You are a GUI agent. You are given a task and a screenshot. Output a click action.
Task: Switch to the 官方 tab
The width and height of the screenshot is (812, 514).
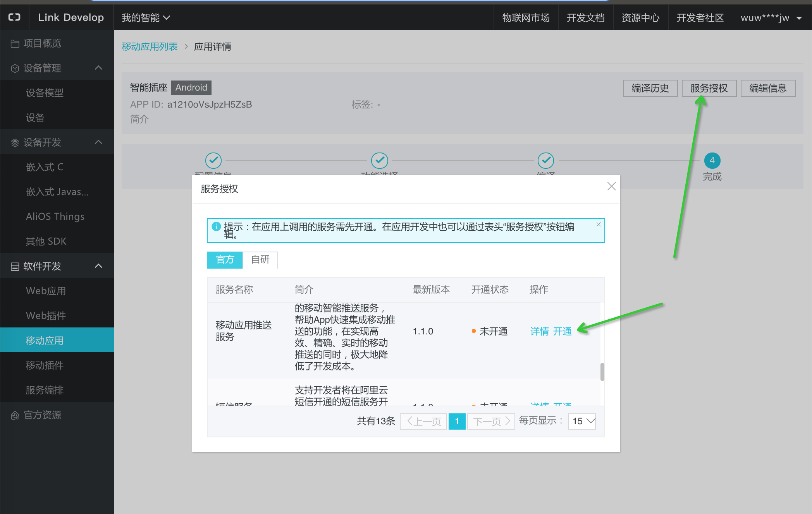coord(225,259)
